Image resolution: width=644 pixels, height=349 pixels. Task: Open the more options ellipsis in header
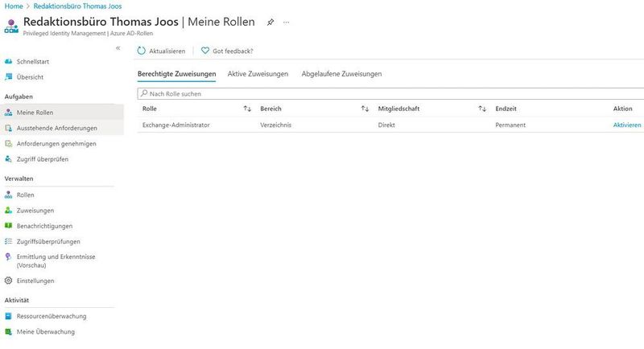click(x=287, y=23)
